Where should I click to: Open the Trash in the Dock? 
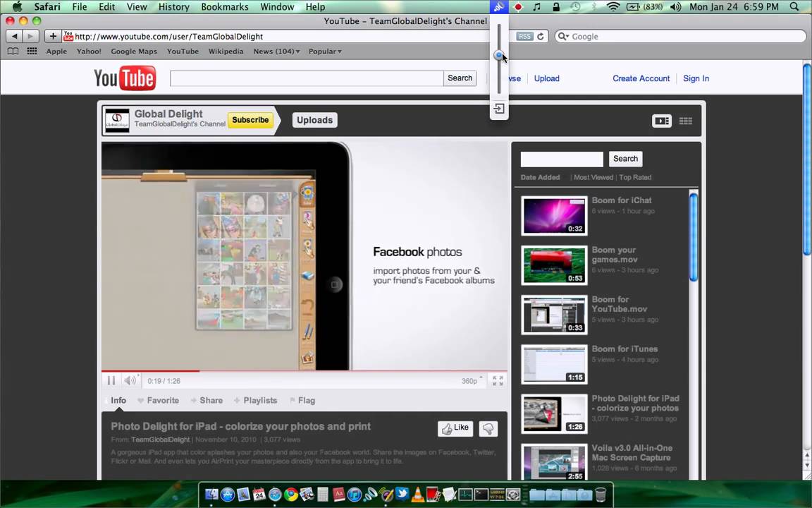601,494
